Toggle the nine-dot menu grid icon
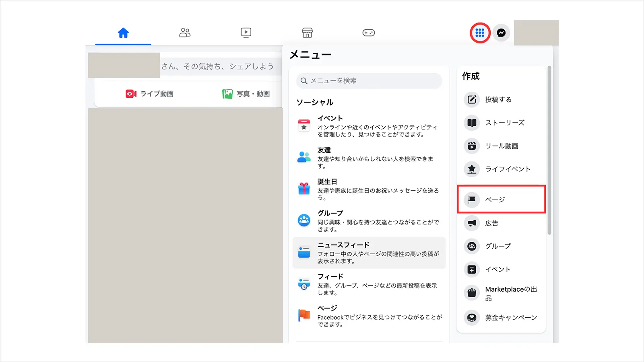644x362 pixels. (480, 33)
